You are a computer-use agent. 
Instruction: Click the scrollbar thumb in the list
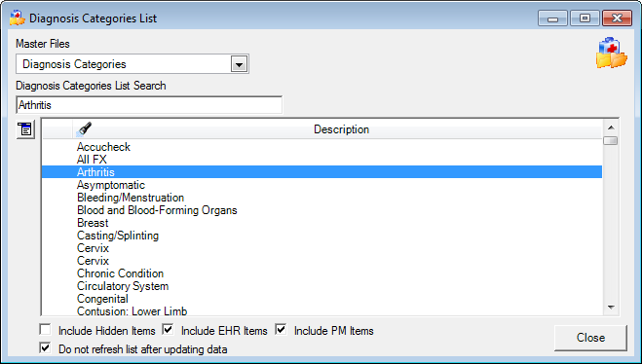(x=611, y=141)
